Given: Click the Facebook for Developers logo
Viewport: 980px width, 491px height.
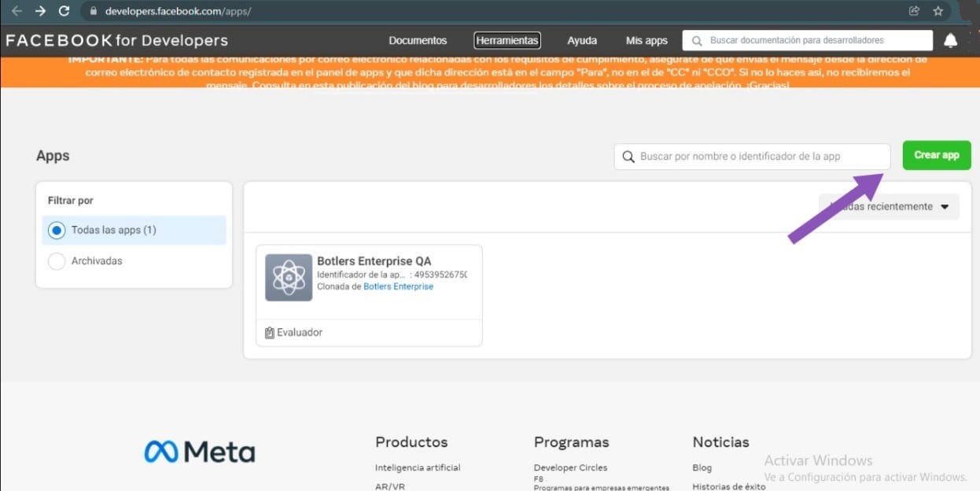Looking at the screenshot, I should pos(117,40).
